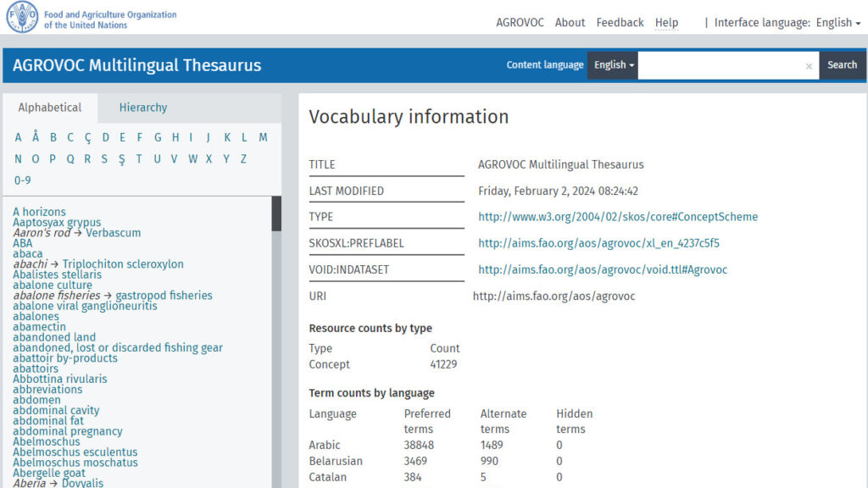This screenshot has height=488, width=868.
Task: Open the 'abattoirs' concept
Action: (x=36, y=369)
